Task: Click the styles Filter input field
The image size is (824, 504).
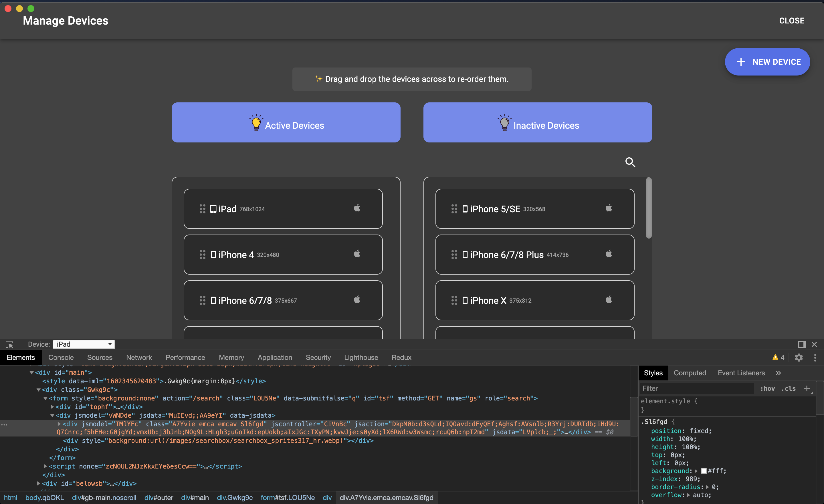Action: (697, 388)
